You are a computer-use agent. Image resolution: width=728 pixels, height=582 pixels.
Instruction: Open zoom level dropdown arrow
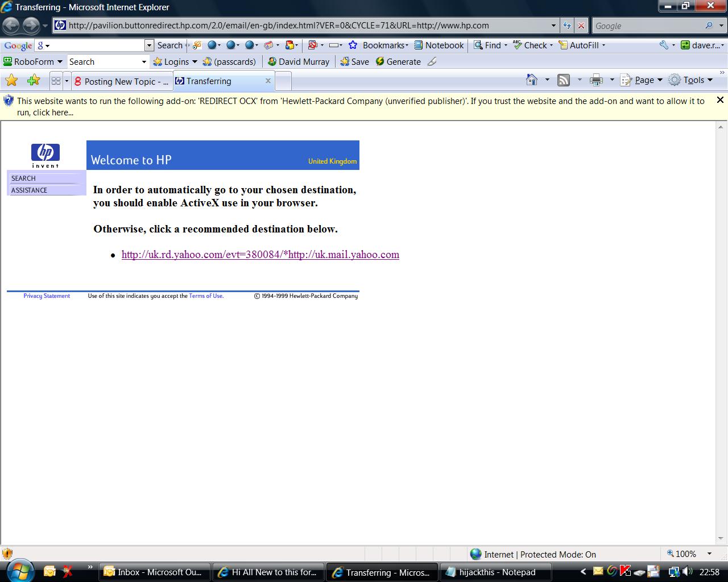click(709, 554)
